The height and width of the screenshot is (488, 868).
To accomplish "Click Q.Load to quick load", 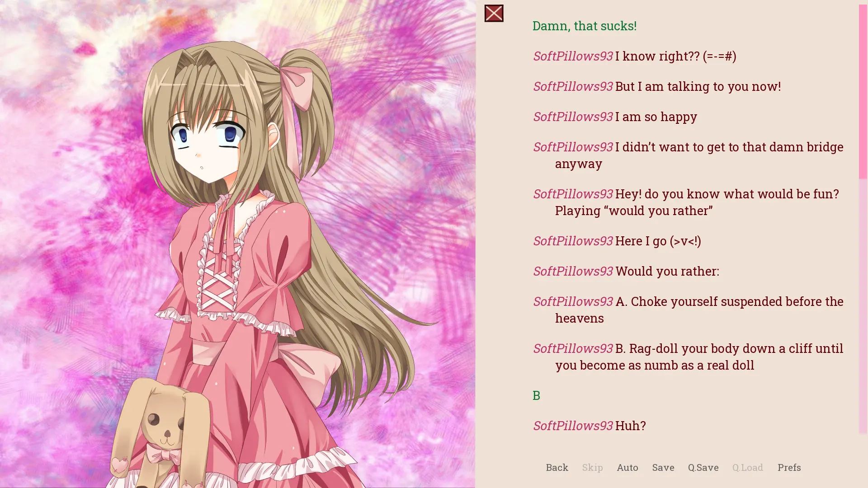I will pyautogui.click(x=747, y=467).
